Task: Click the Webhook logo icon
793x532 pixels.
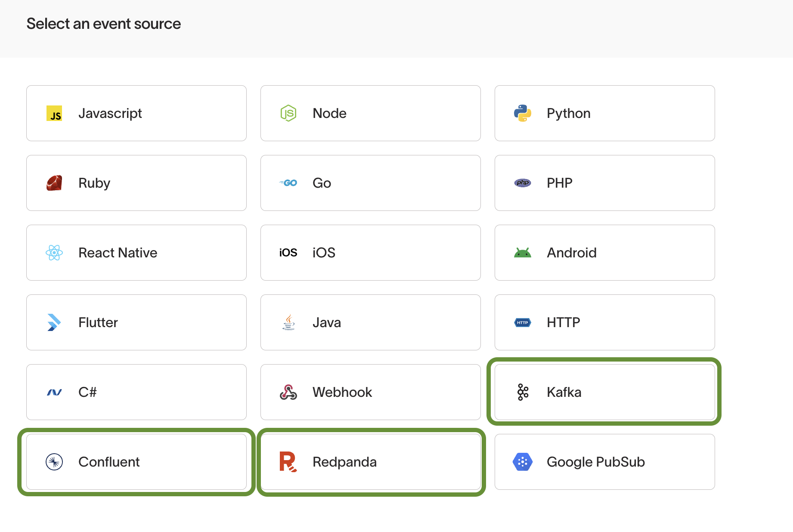Action: point(288,392)
